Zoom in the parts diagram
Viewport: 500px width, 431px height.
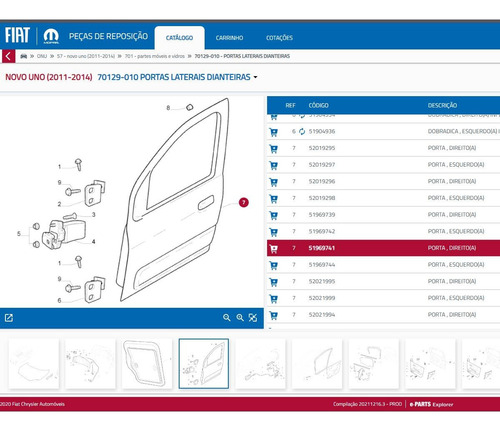click(240, 318)
